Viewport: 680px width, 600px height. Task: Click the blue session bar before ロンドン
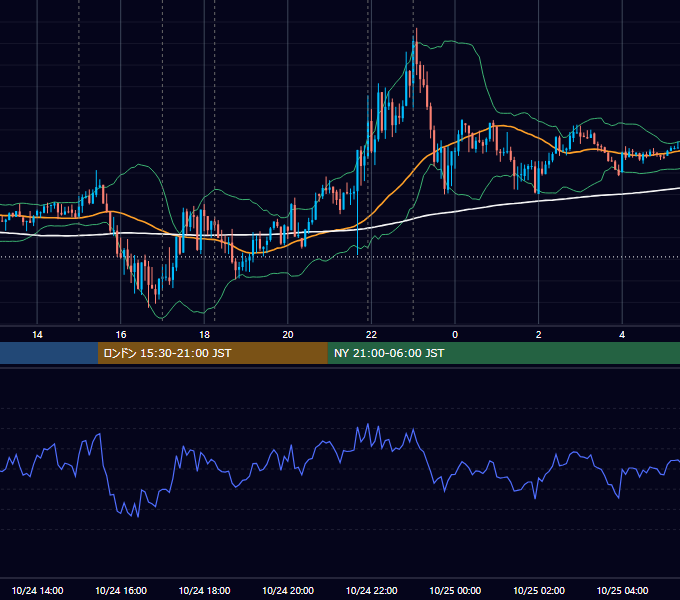pyautogui.click(x=49, y=353)
